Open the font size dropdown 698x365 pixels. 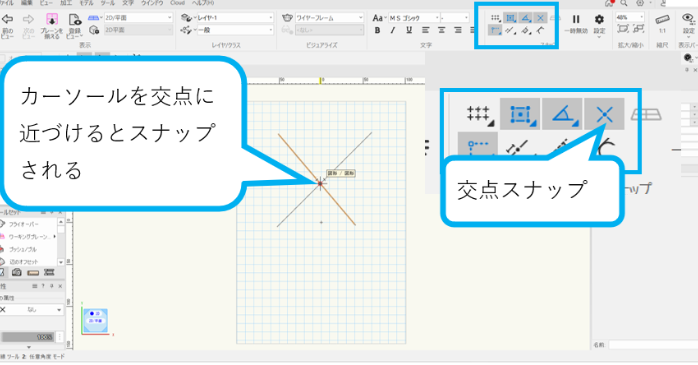(455, 18)
